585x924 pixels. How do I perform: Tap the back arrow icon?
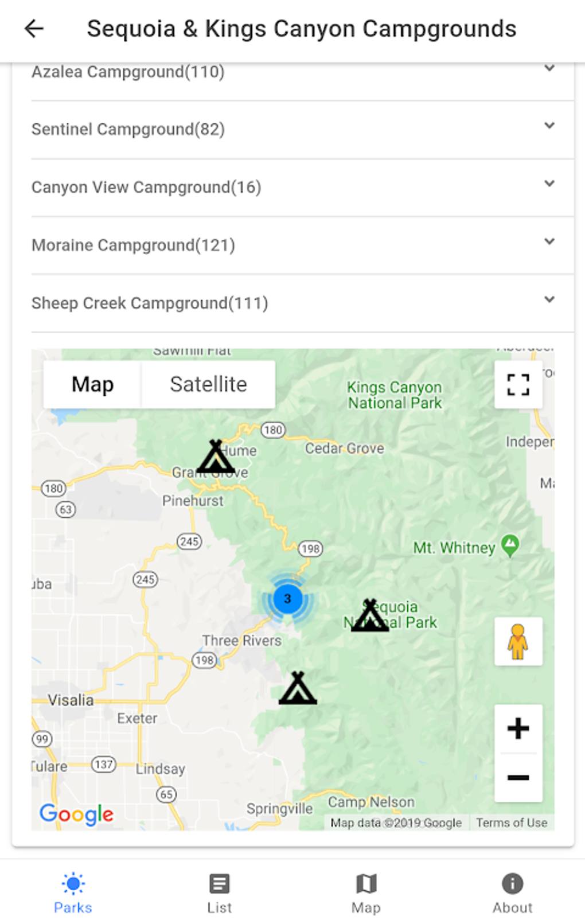coord(34,29)
